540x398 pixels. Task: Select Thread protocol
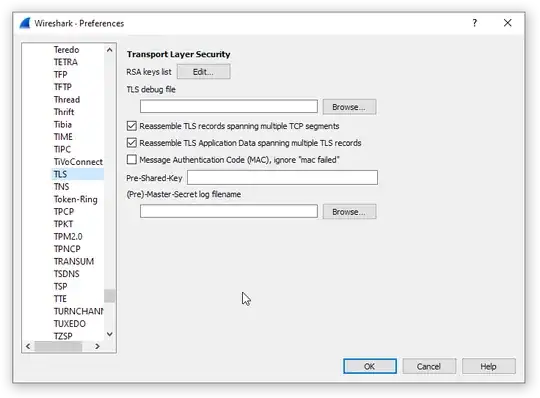pos(67,100)
